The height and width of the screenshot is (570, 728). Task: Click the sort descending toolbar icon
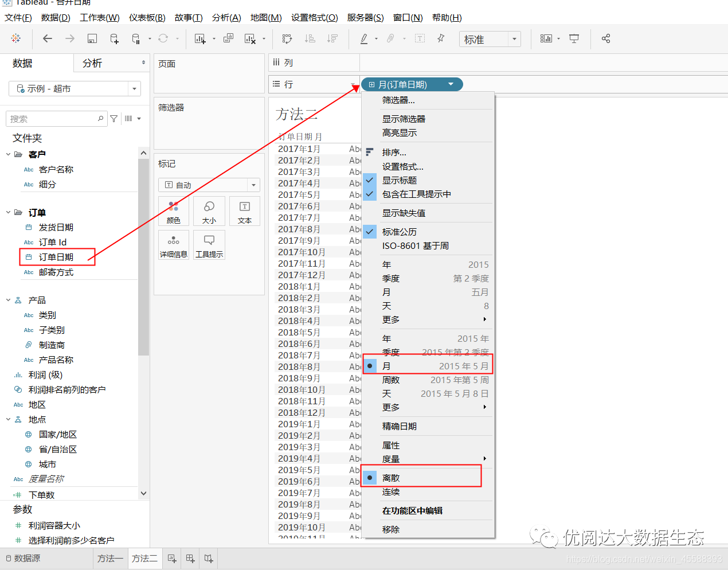point(332,38)
